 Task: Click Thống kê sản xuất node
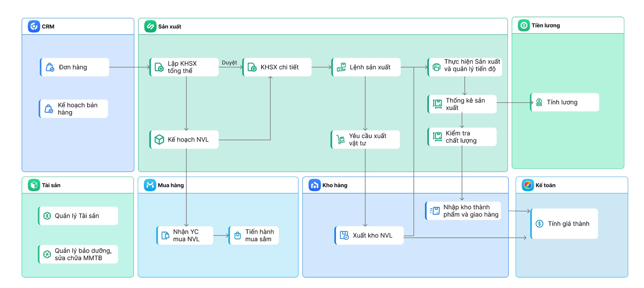coord(462,104)
